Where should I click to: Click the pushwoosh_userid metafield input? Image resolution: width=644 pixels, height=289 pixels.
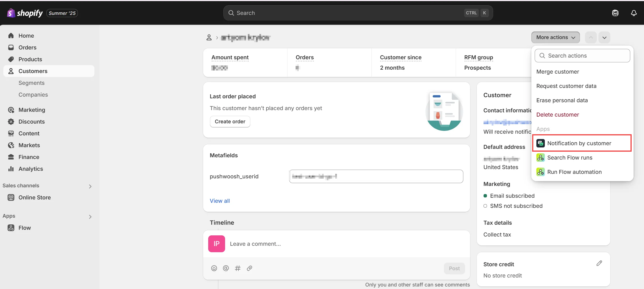coord(376,176)
